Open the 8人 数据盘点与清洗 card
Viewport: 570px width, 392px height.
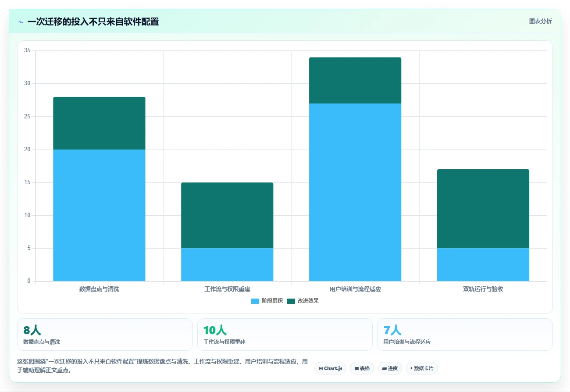tap(105, 335)
